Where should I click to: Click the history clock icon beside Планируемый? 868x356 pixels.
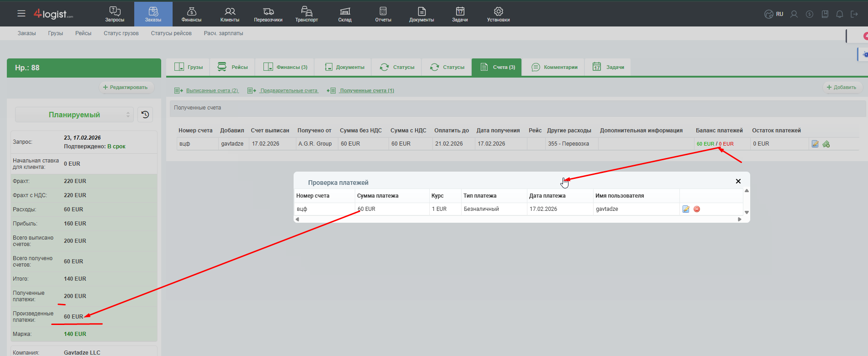pyautogui.click(x=145, y=115)
